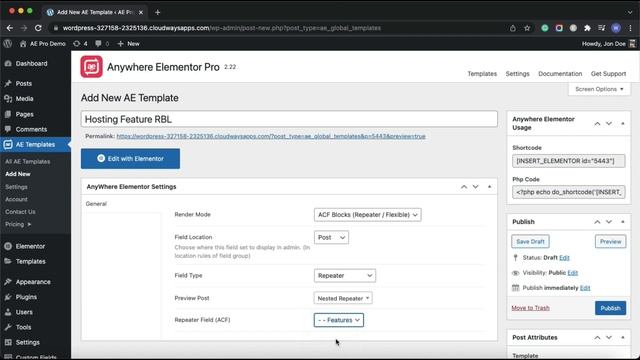Open Media in the sidebar
Viewport: 640px width, 360px height.
(x=24, y=99)
